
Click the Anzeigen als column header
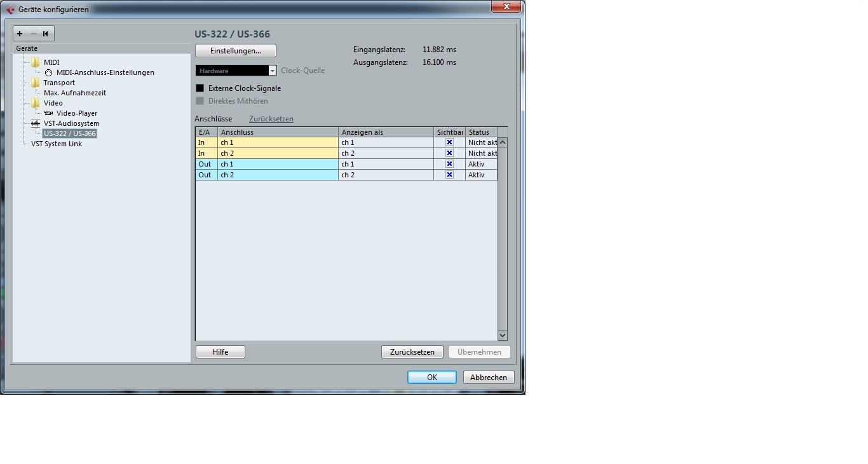coord(386,132)
